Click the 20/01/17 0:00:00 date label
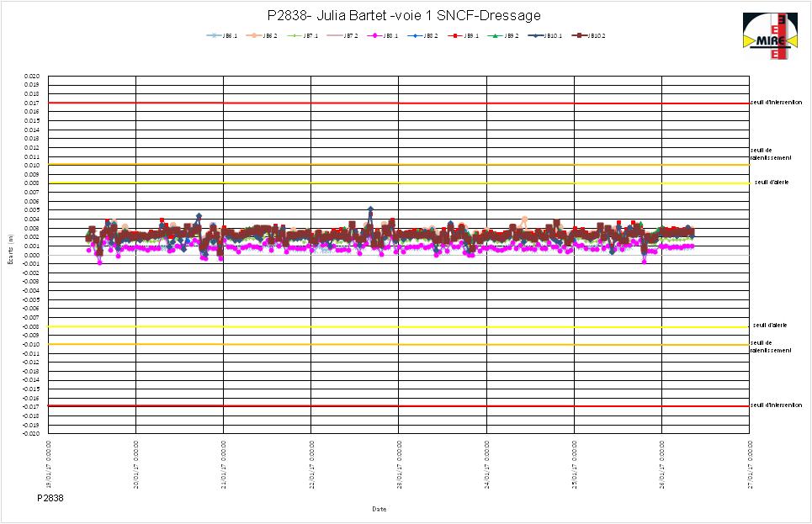 [136, 464]
